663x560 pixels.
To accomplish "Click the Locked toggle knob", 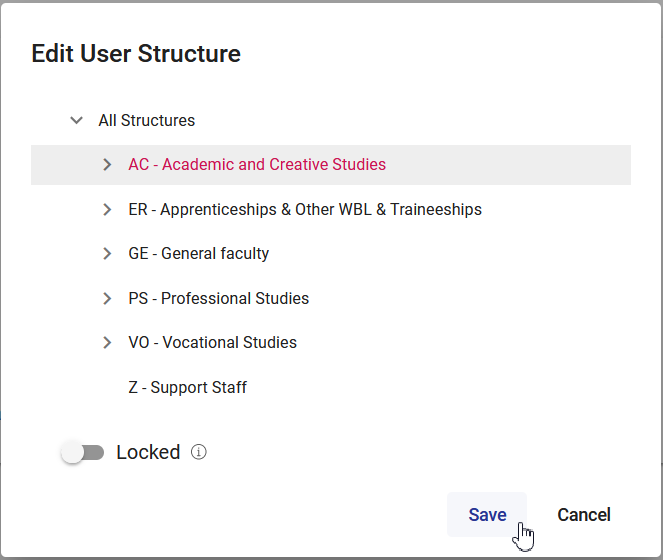I will 72,453.
